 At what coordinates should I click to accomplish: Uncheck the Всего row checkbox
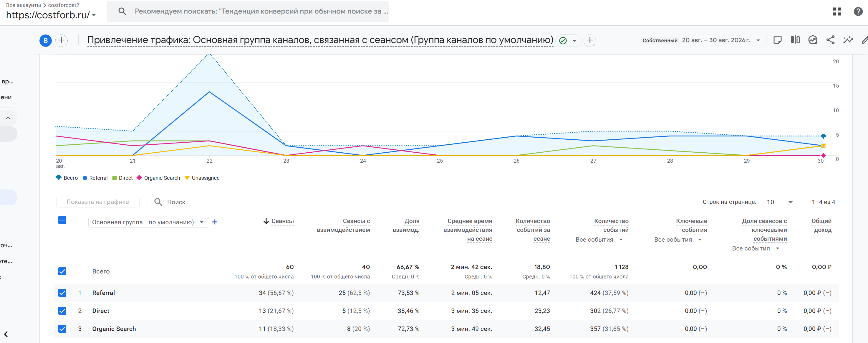coord(62,271)
